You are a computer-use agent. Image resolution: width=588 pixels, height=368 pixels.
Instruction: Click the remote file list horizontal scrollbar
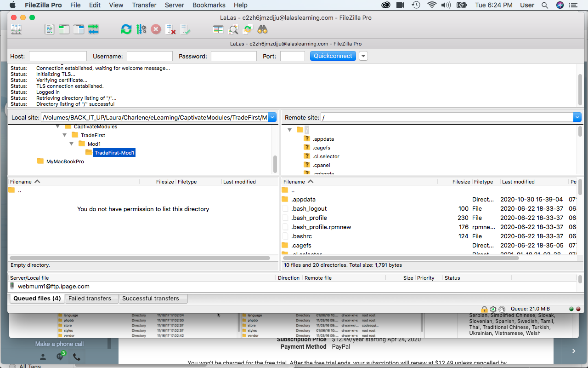coord(401,258)
